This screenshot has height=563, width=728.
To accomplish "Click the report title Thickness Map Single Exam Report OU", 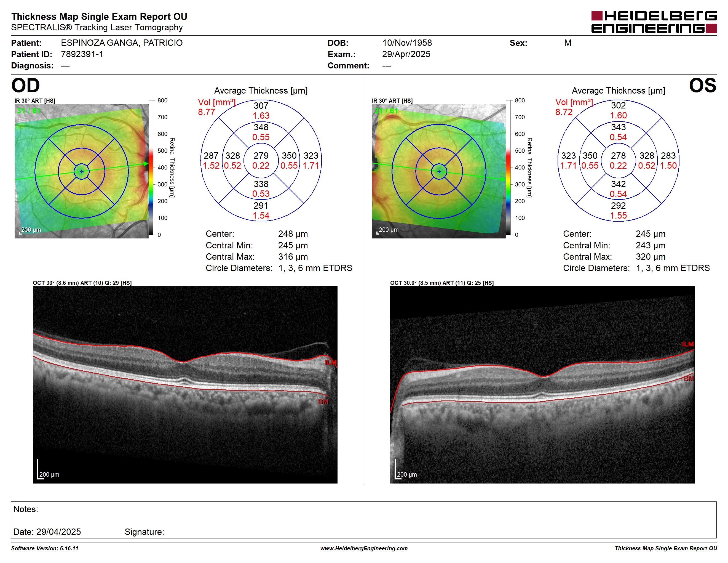I will pos(99,17).
